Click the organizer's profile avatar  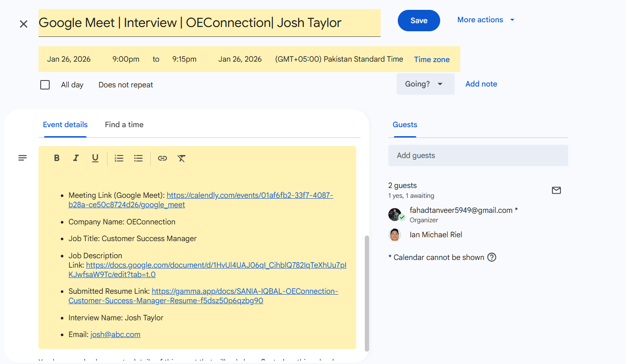[394, 214]
